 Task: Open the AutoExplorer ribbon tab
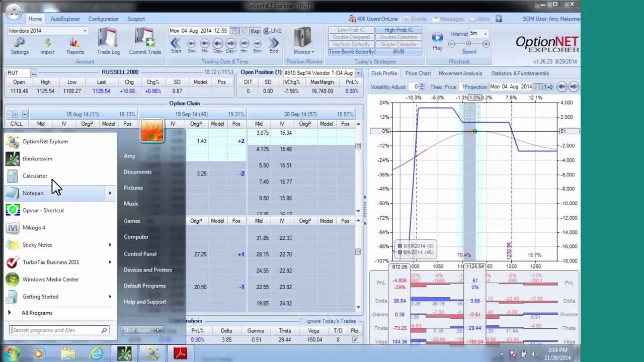tap(65, 19)
